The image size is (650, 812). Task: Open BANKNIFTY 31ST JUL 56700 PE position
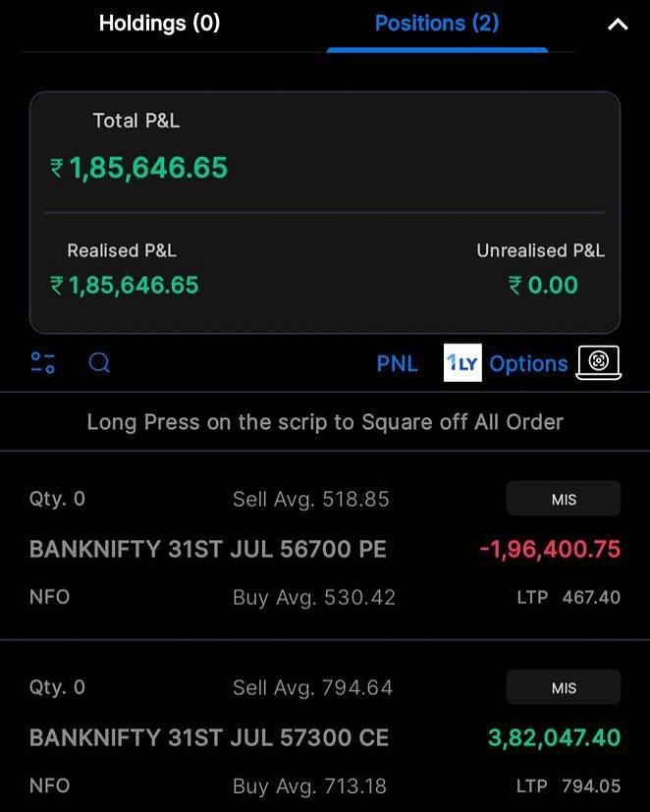(208, 549)
